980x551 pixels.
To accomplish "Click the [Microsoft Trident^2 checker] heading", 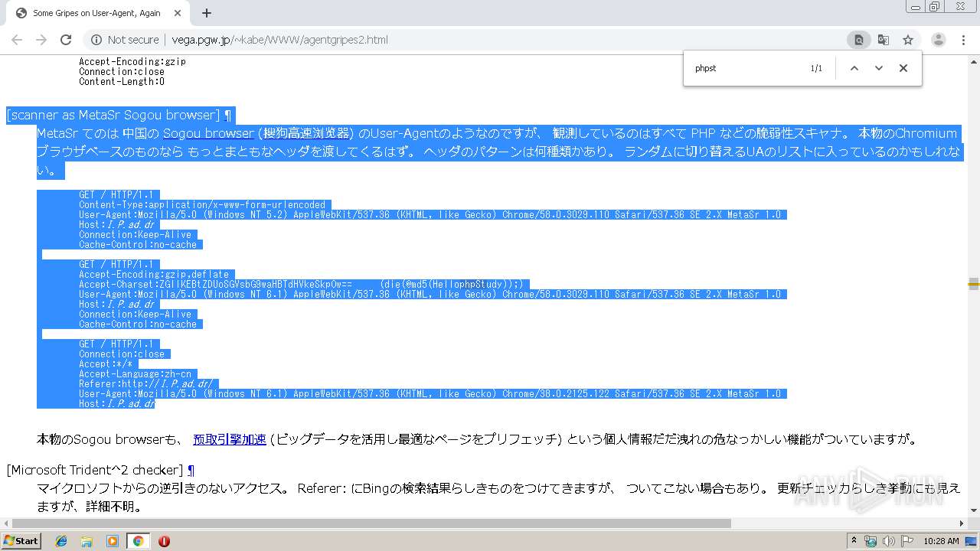I will click(x=95, y=470).
